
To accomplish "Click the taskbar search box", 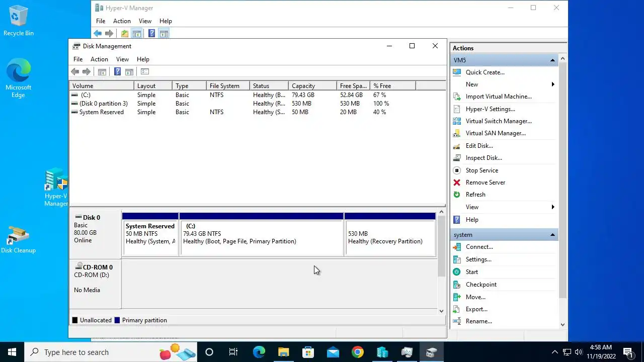I will [111, 352].
